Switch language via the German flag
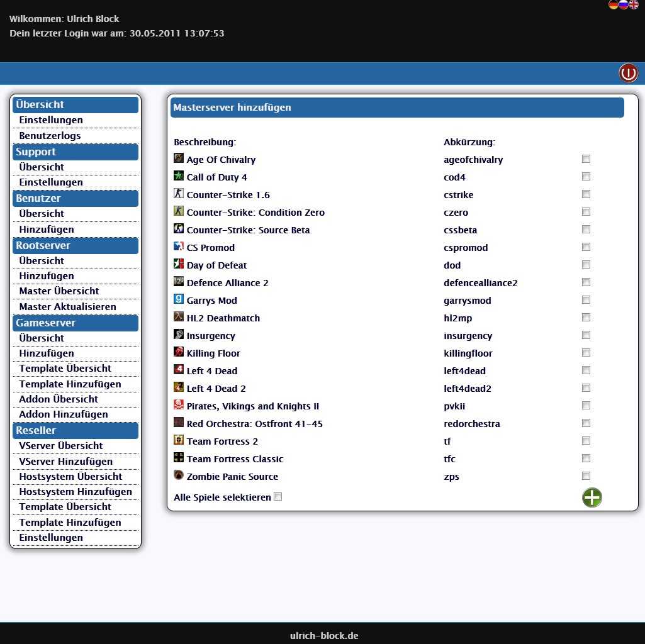 614,4
